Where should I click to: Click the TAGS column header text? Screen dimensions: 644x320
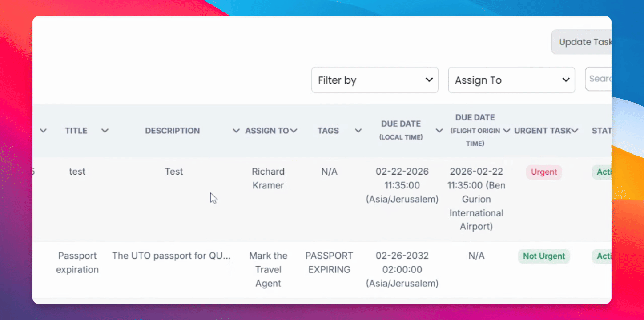tap(328, 131)
